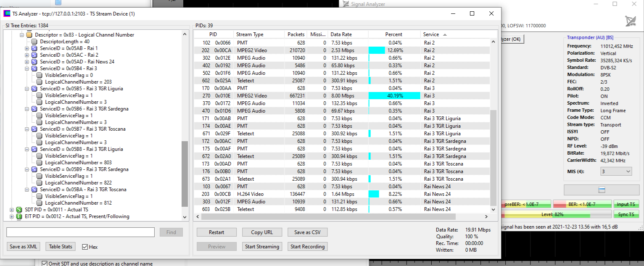Click the PID list vertical scrollbar thumb
Screen dimensions: 644x266
[x=494, y=157]
